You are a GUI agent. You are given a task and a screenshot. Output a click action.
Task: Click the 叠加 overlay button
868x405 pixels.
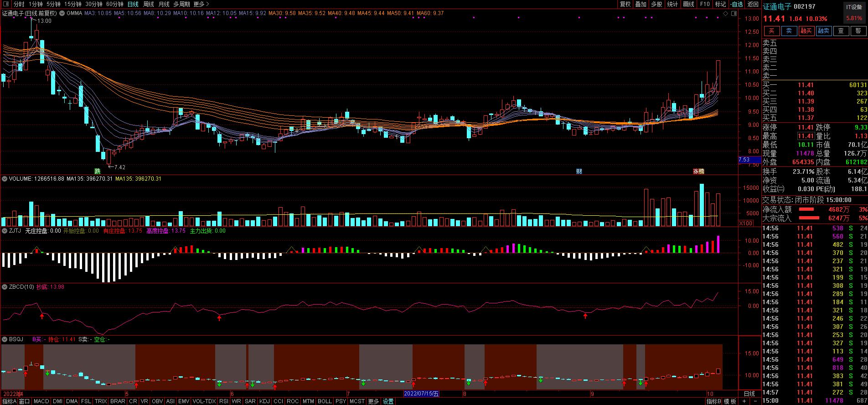tap(641, 4)
